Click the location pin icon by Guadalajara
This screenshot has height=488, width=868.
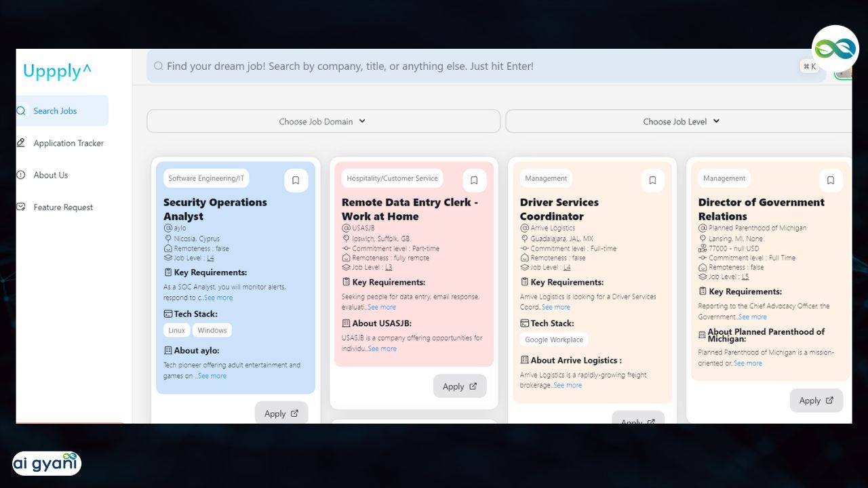[524, 239]
